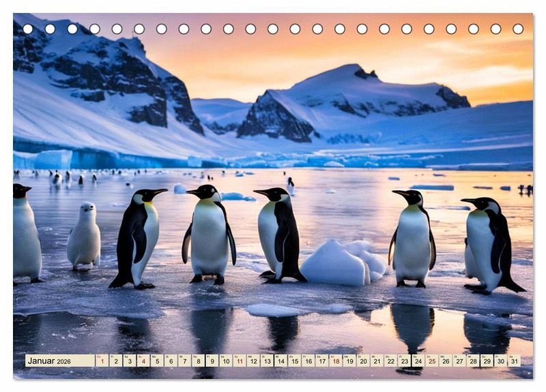Select Sunday day 4 in the calendar strip
The width and height of the screenshot is (546, 392).
(x=143, y=361)
